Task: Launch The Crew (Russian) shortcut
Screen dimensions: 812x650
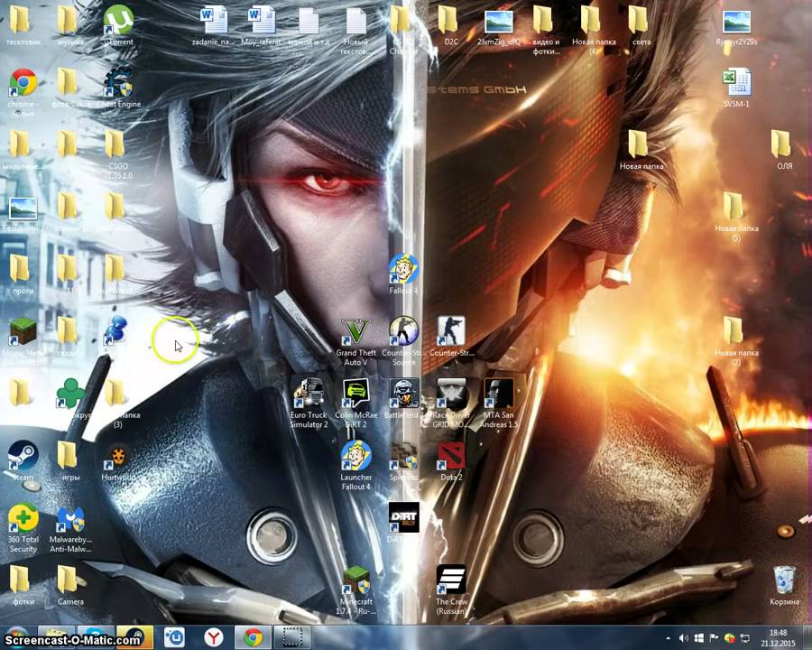Action: [451, 590]
